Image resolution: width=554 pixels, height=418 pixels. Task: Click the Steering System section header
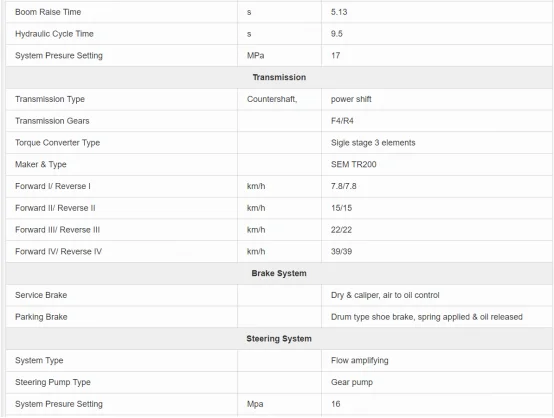click(x=279, y=339)
